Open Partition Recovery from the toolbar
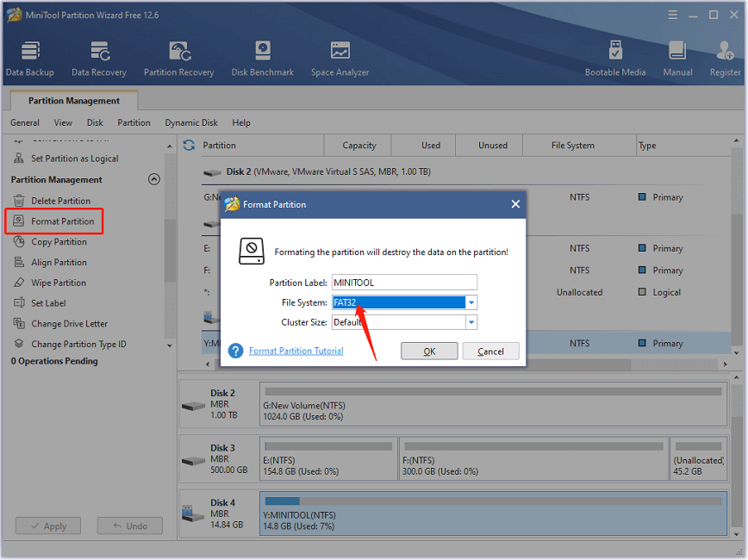The height and width of the screenshot is (560, 748). (x=179, y=59)
